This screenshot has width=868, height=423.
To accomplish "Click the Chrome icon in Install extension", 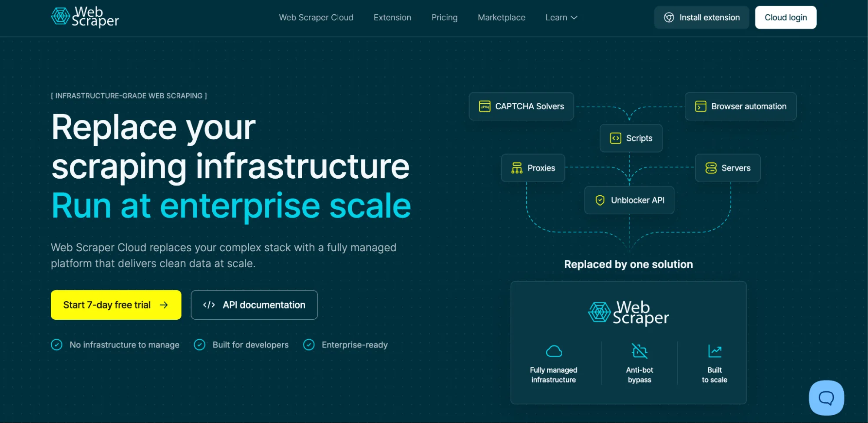I will tap(669, 17).
